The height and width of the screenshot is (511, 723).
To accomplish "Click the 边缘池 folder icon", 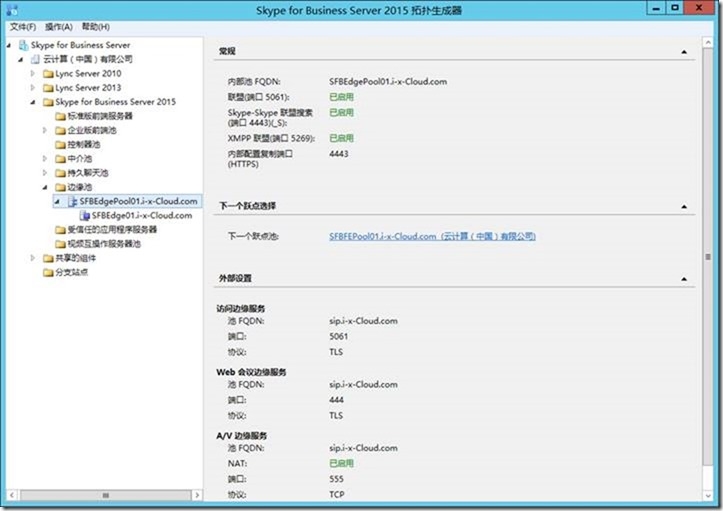I will click(60, 187).
